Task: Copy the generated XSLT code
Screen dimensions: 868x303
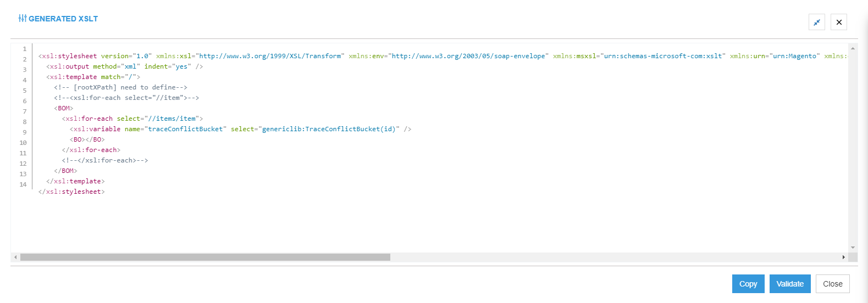Action: click(x=748, y=284)
